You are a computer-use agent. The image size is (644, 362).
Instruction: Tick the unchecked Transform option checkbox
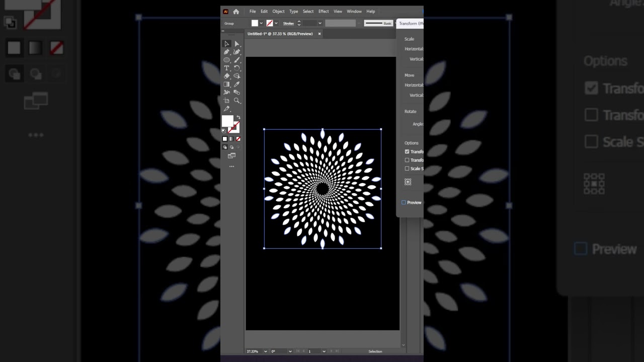pos(407,160)
